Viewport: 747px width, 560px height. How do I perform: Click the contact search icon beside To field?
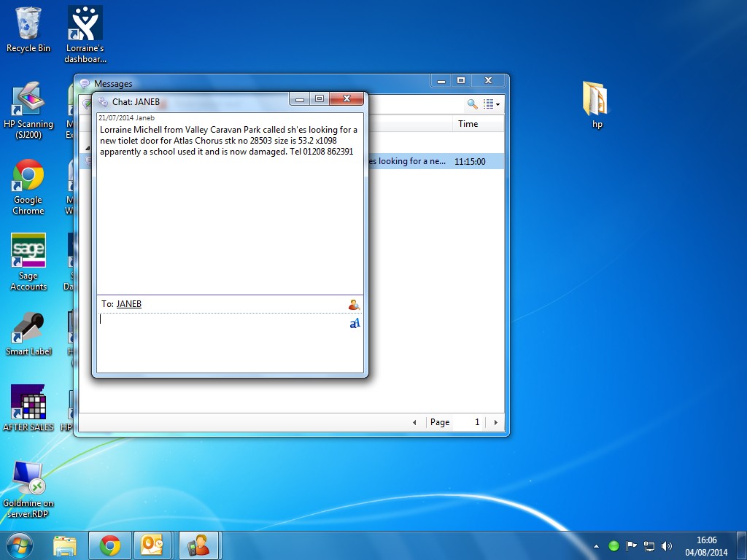354,305
